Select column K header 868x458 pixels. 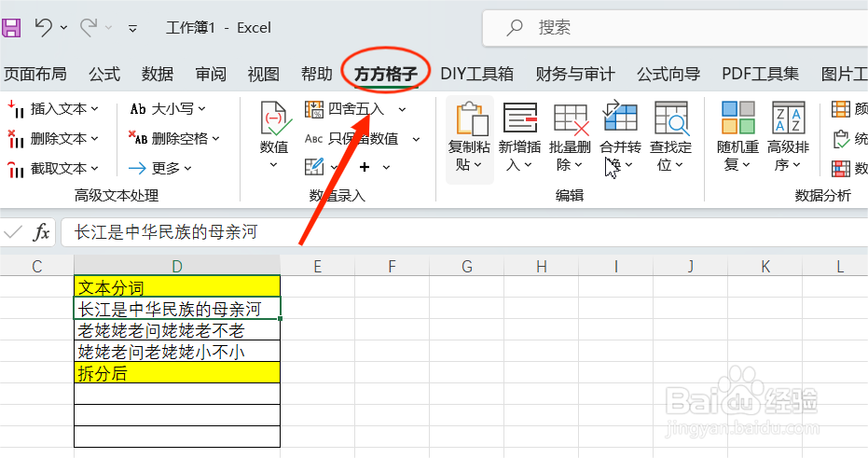(x=765, y=267)
